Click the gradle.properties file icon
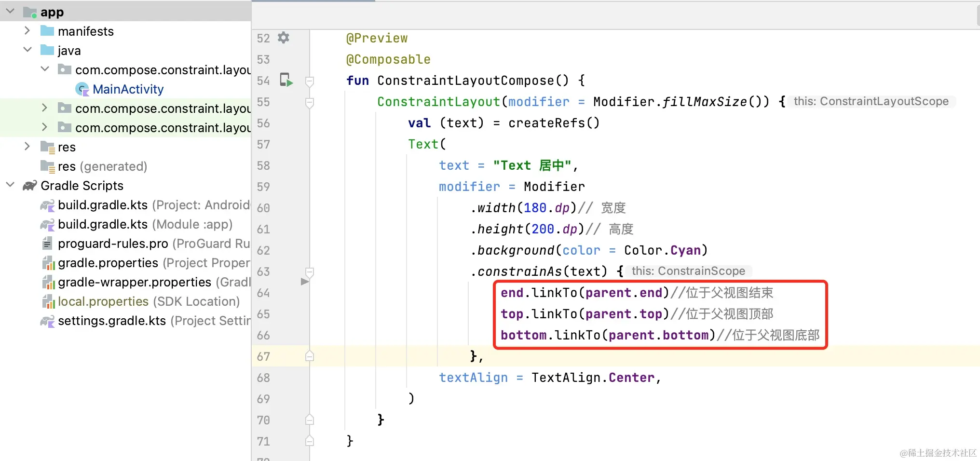This screenshot has height=461, width=980. coord(48,263)
